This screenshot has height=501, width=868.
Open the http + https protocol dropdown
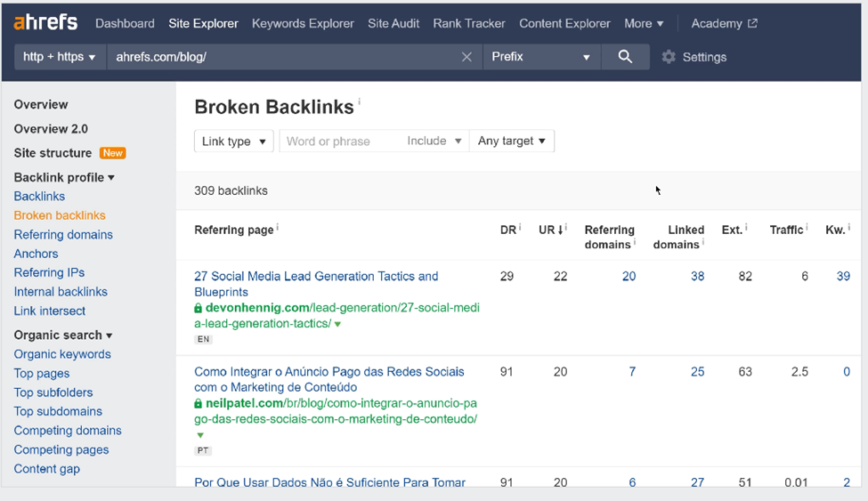pos(60,57)
